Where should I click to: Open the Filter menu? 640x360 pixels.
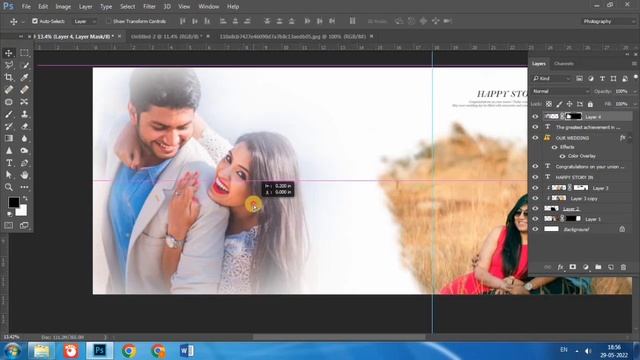[149, 7]
